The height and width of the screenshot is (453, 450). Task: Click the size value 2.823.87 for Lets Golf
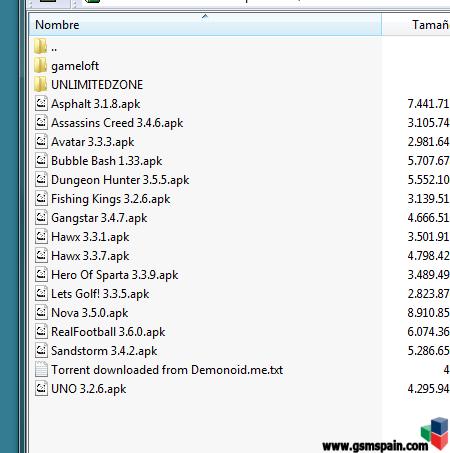(x=429, y=294)
